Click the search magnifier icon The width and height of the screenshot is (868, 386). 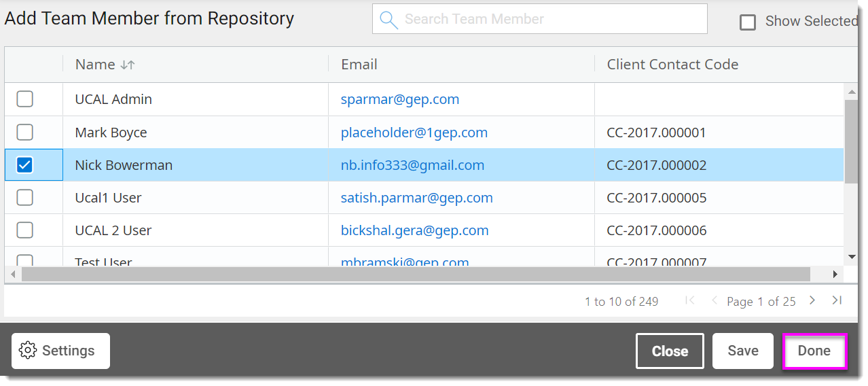pyautogui.click(x=389, y=20)
